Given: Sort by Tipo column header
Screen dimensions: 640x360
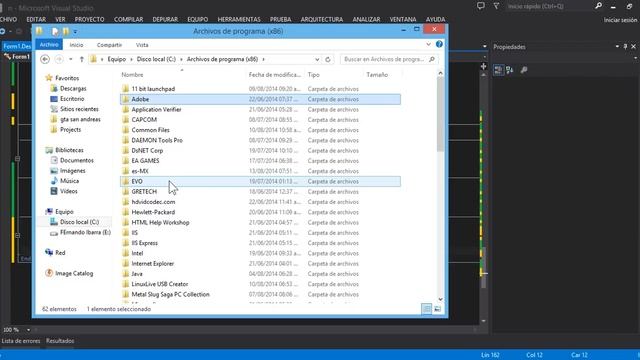Looking at the screenshot, I should [x=313, y=75].
